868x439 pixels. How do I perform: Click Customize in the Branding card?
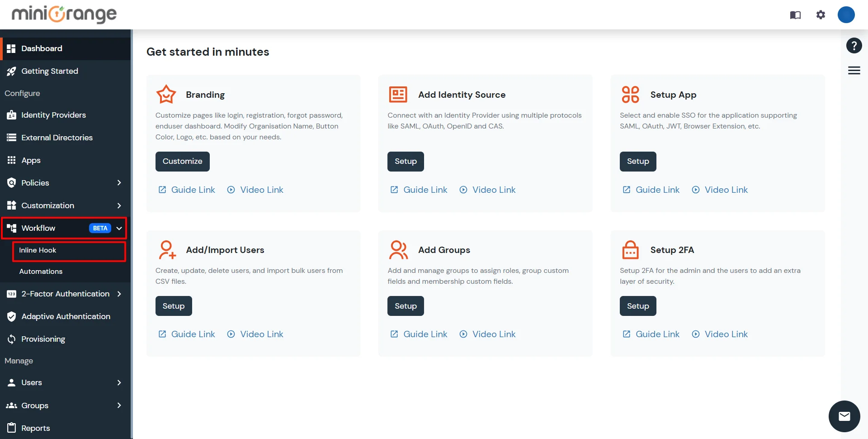pyautogui.click(x=182, y=161)
